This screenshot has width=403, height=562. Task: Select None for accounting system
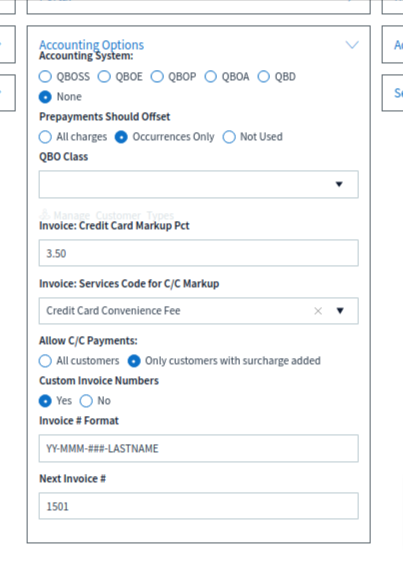coord(45,97)
